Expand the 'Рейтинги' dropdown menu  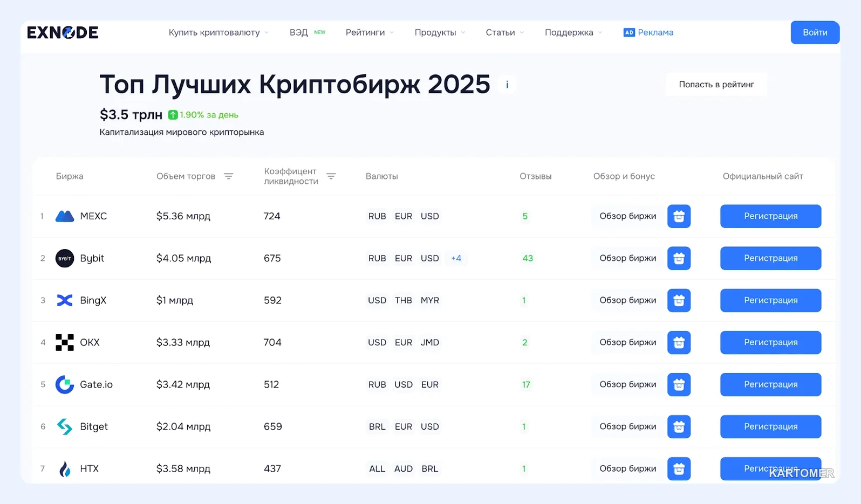coord(370,32)
